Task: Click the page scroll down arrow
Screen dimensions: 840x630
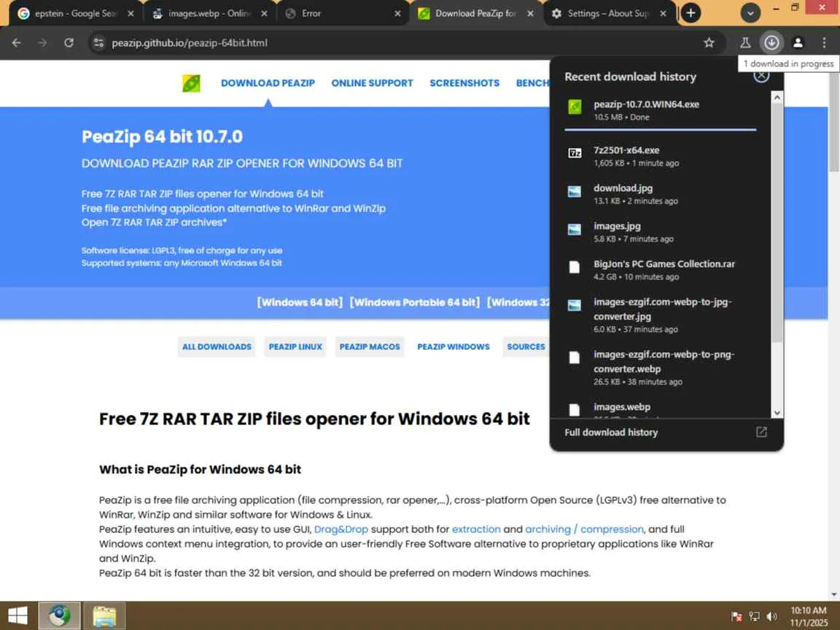Action: pos(834,595)
